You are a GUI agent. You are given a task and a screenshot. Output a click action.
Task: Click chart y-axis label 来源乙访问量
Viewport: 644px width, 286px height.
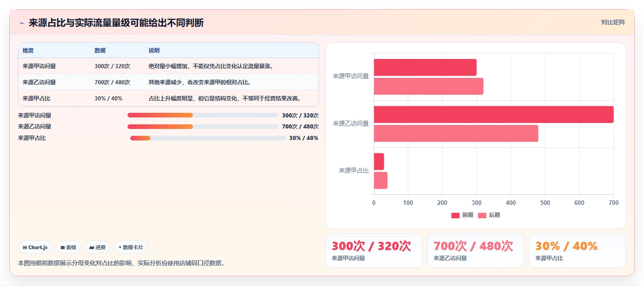(351, 123)
